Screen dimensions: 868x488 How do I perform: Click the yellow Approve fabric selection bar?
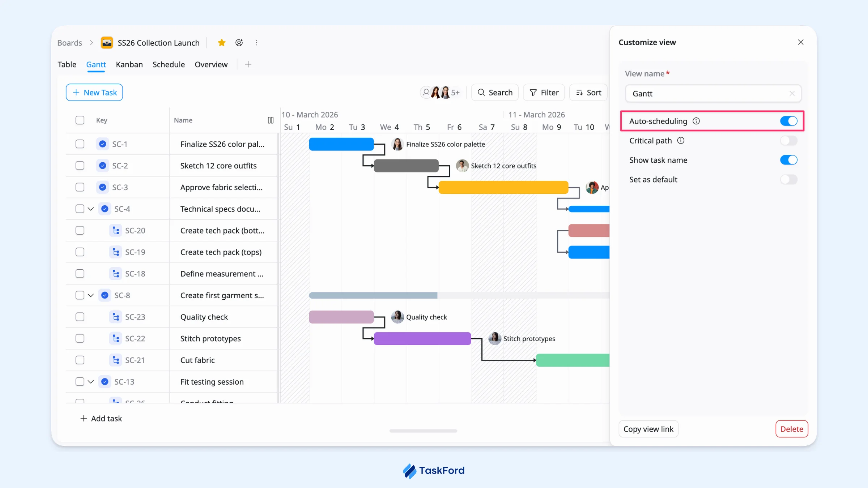pos(503,187)
